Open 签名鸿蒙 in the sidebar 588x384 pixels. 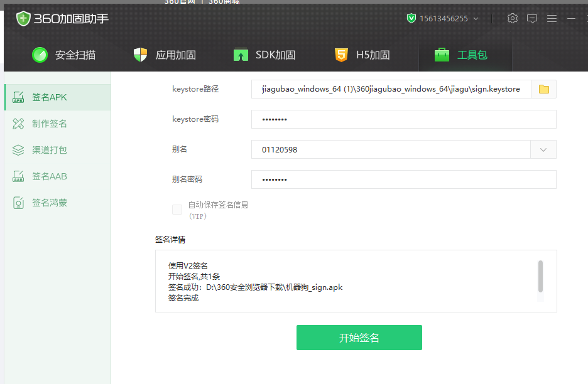[58, 203]
